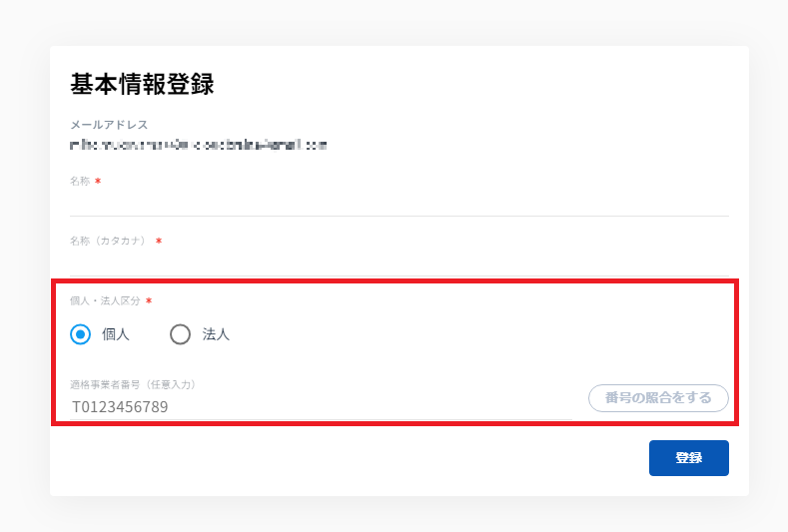Focus the 名称（カタカナ） input field
This screenshot has height=532, width=788.
pos(399,263)
